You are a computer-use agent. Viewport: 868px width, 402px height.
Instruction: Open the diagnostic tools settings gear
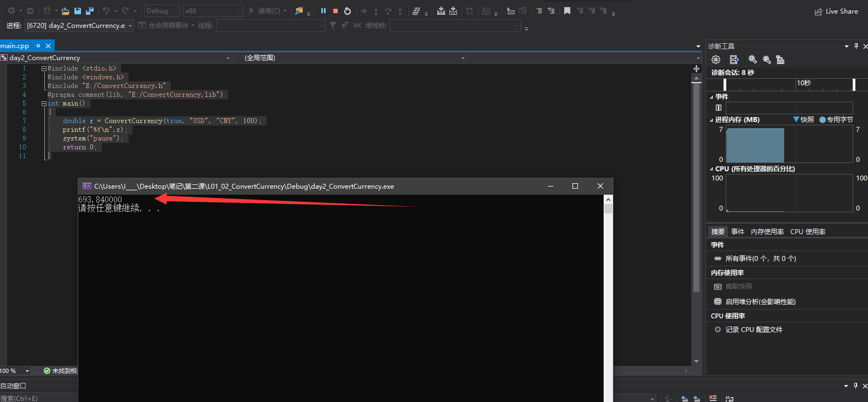tap(716, 60)
